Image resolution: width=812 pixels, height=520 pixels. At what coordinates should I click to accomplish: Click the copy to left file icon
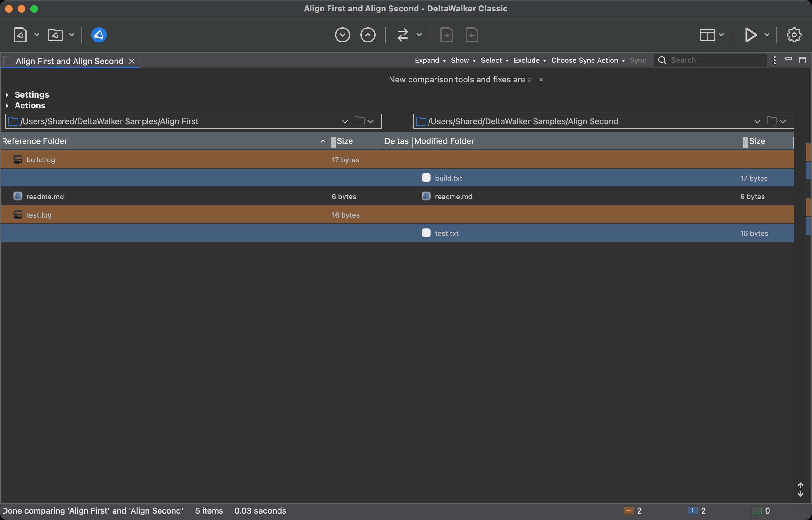coord(472,35)
